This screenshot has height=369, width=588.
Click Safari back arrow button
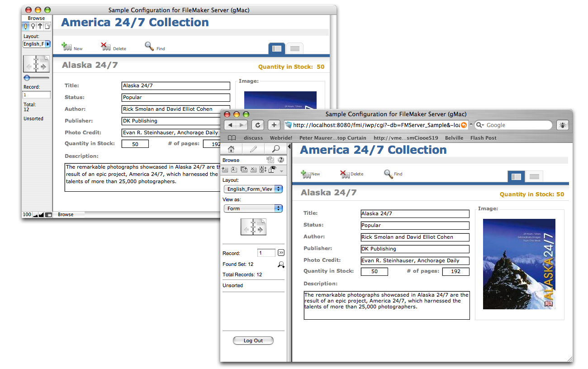pyautogui.click(x=230, y=125)
